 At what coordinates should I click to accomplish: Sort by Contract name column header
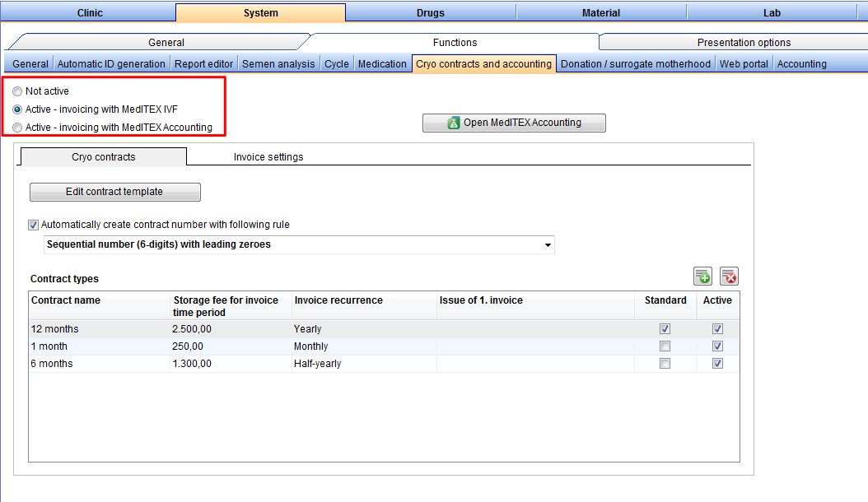click(99, 305)
